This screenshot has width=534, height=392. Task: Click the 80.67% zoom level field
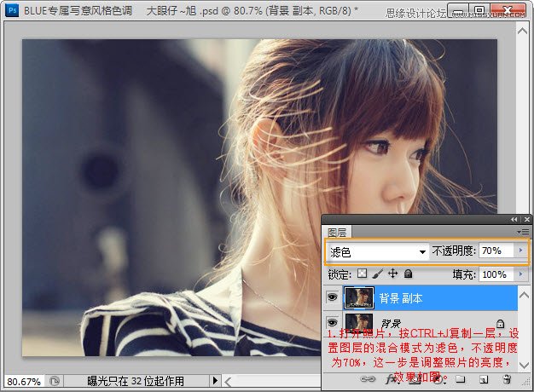(x=23, y=381)
